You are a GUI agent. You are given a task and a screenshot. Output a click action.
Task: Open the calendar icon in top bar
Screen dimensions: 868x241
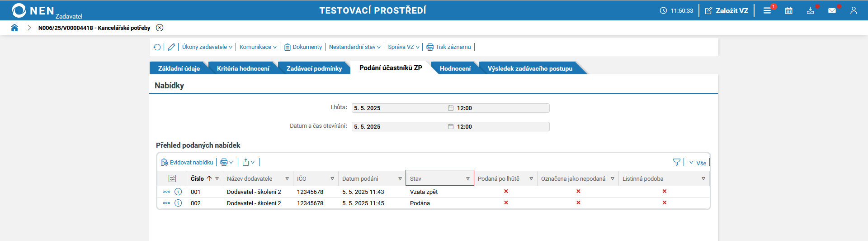[789, 10]
